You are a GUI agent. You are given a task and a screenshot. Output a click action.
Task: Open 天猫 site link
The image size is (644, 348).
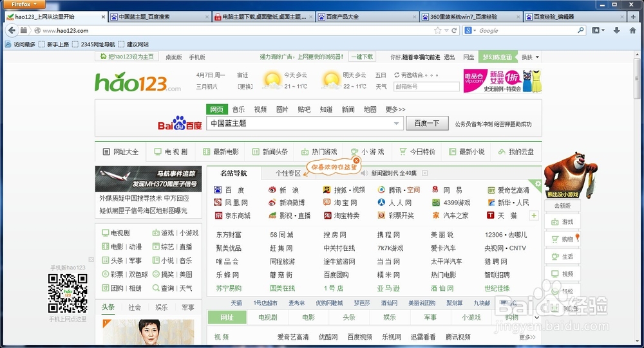coord(502,215)
